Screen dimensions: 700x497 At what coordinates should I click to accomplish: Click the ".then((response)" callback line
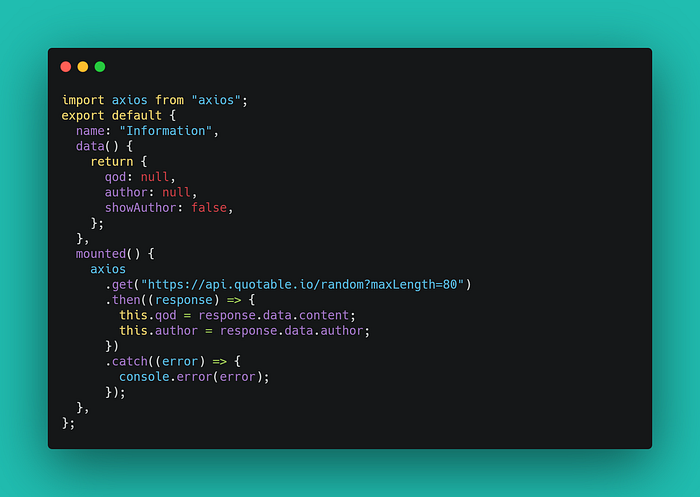tap(180, 300)
